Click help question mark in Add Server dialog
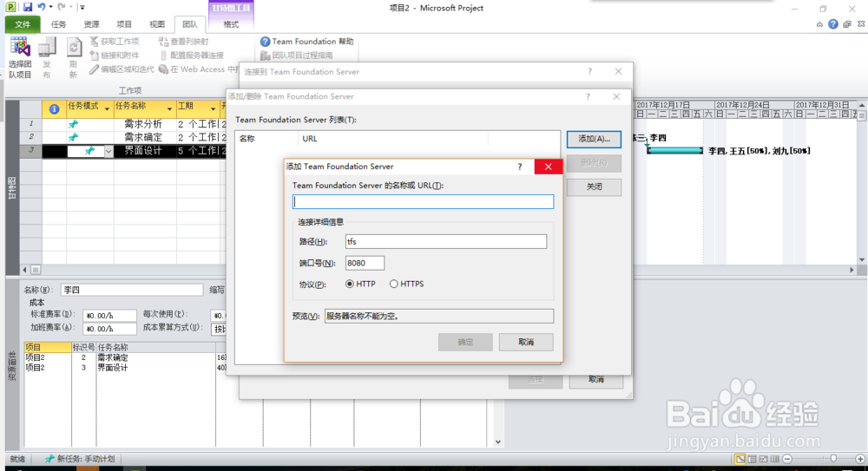 point(519,167)
